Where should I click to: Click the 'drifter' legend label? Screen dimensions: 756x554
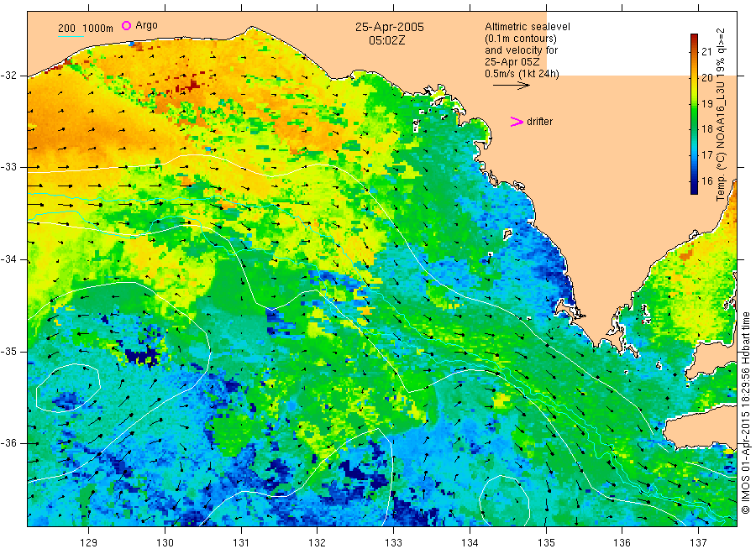(539, 122)
